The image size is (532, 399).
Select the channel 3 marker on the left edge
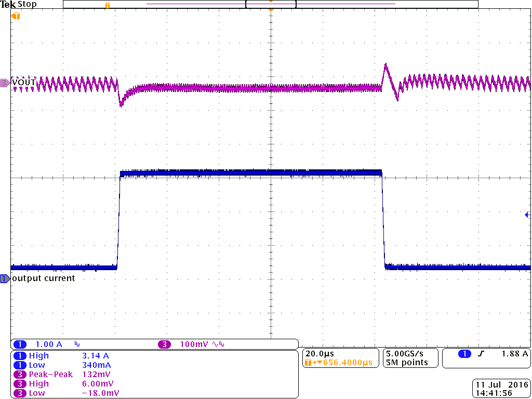(x=4, y=82)
